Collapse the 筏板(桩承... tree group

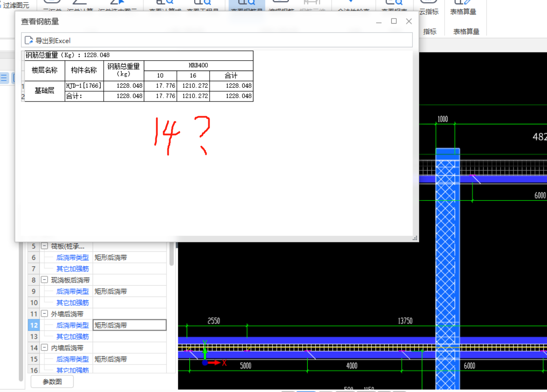(x=44, y=246)
